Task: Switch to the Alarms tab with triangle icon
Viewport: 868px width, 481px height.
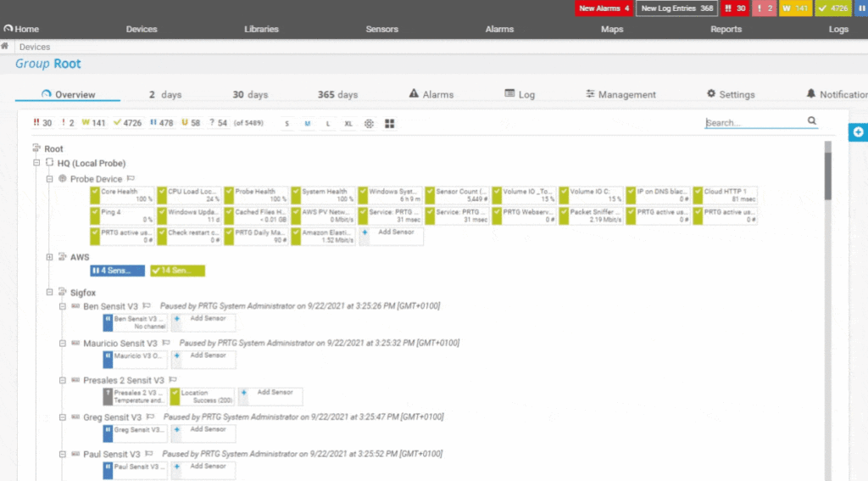Action: [431, 94]
